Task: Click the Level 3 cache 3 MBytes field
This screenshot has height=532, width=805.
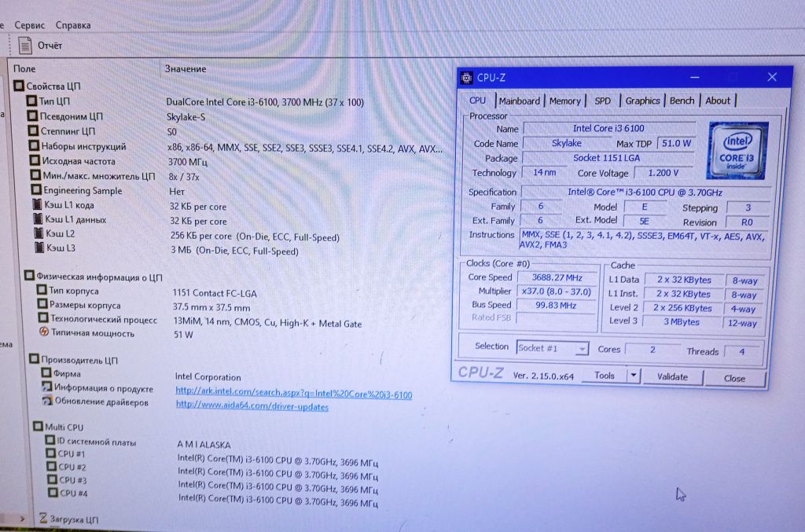Action: [x=682, y=321]
